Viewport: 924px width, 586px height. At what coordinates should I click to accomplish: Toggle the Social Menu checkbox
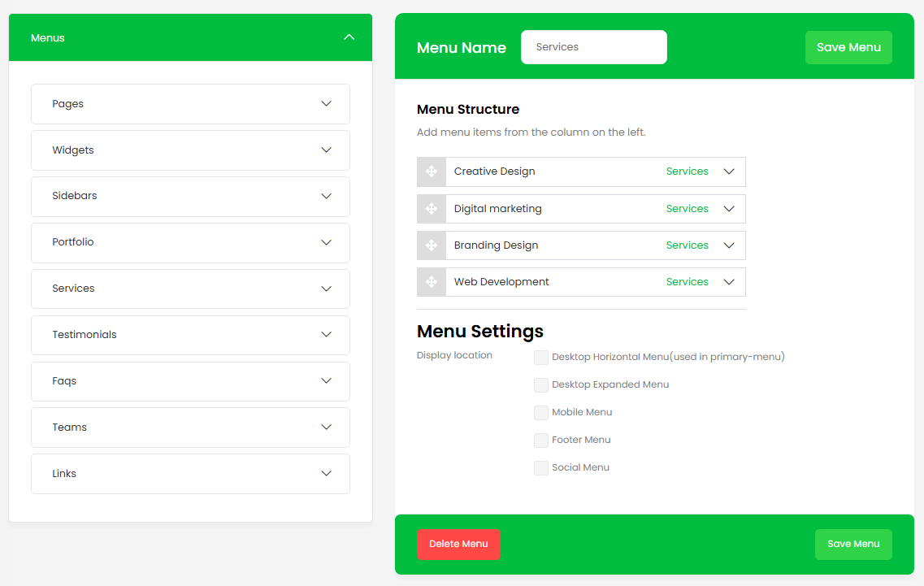[x=541, y=468]
